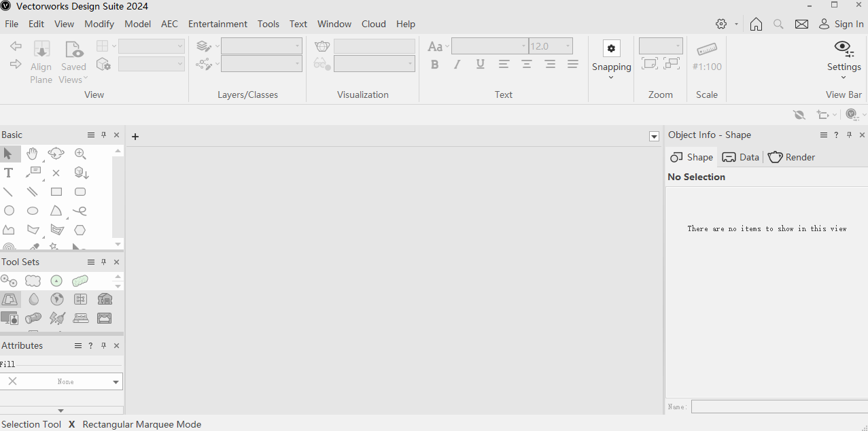
Task: Open the Home screen
Action: tap(756, 24)
